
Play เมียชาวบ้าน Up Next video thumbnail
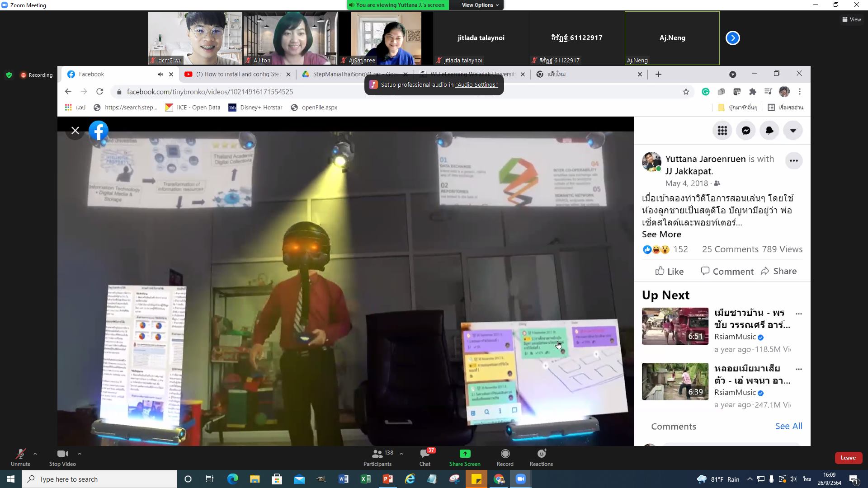[675, 326]
